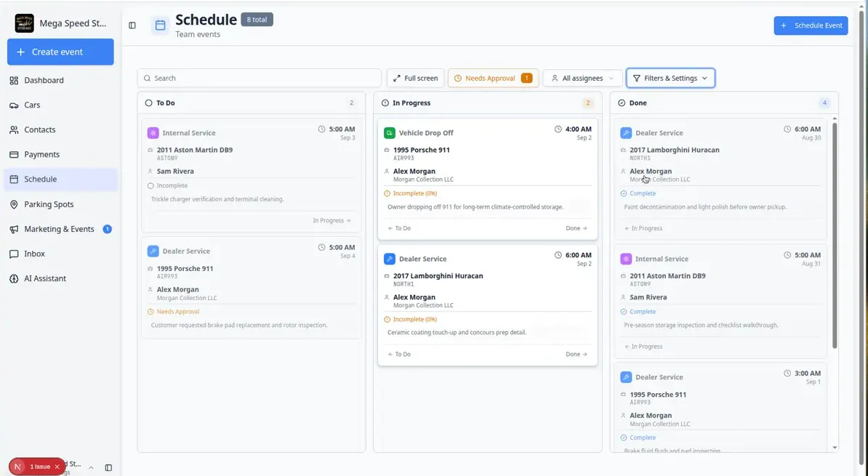Click the 8 total badge

(257, 20)
